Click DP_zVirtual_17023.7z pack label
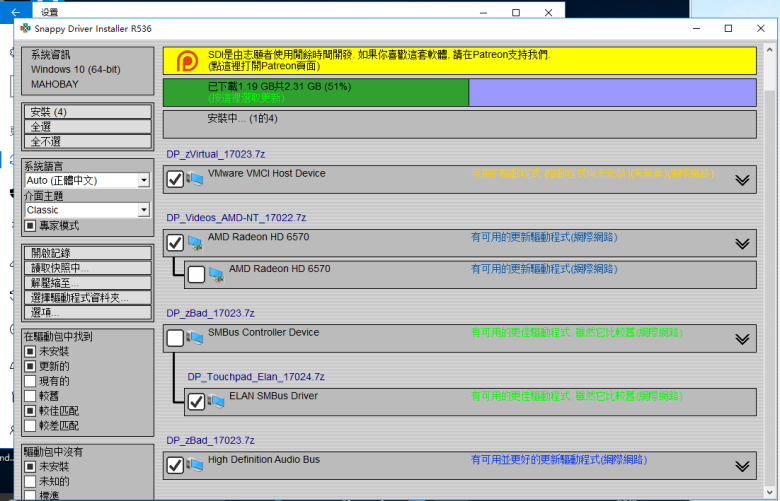Viewport: 780px width, 501px height. point(216,154)
